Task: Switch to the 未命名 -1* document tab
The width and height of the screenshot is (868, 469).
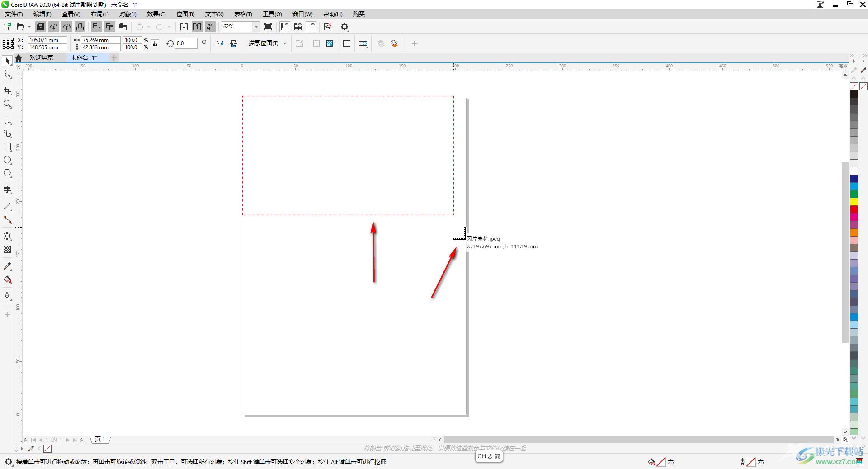Action: tap(84, 57)
